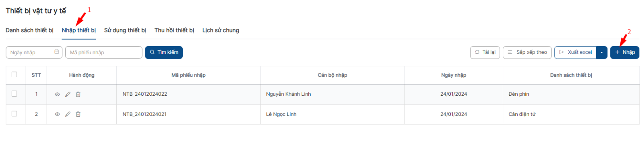Delete receipt NTB_24012024021 using trash icon

point(78,114)
